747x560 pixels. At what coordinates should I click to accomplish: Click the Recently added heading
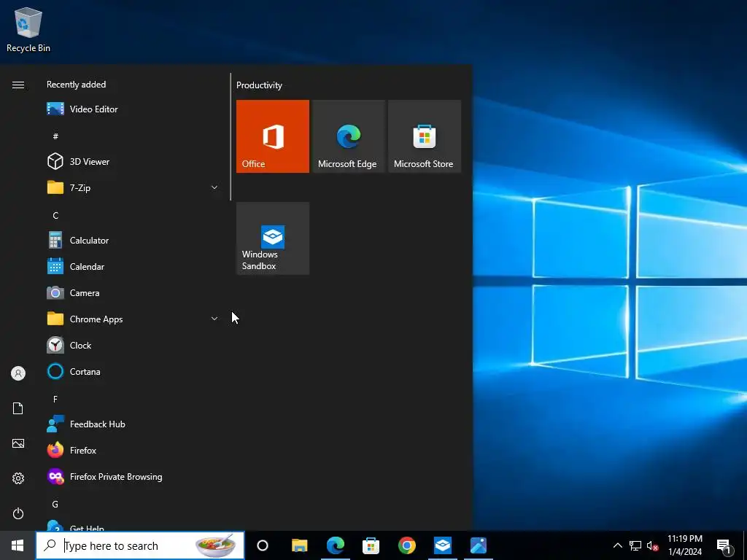pos(76,85)
